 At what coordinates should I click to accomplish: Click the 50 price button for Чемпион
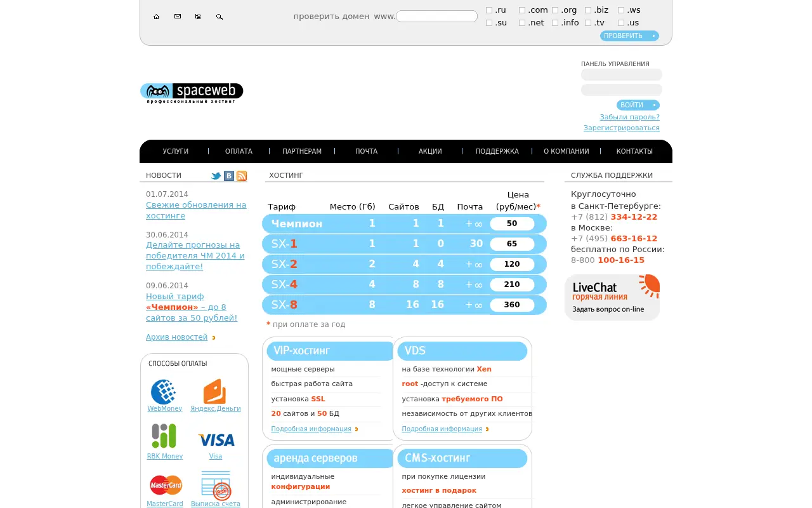point(512,224)
